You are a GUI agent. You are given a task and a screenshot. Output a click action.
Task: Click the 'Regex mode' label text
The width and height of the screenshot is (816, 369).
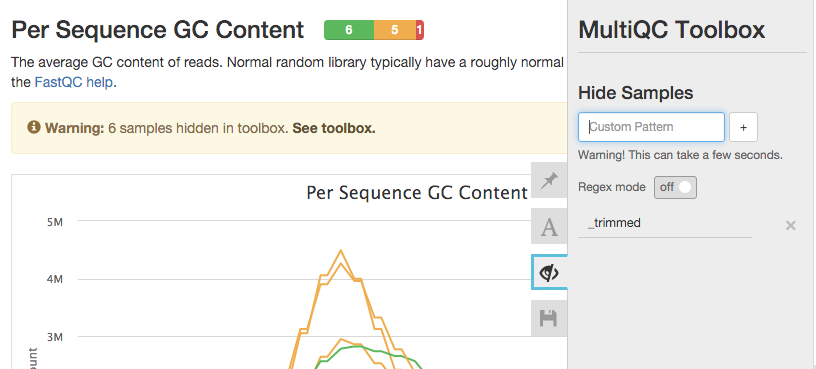[611, 187]
